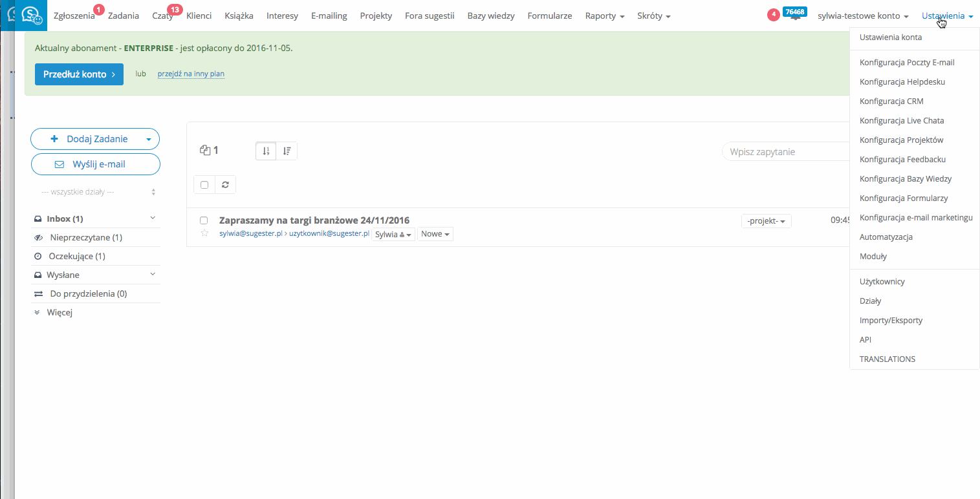
Task: Open Czaty in the top navigation
Action: (x=162, y=16)
